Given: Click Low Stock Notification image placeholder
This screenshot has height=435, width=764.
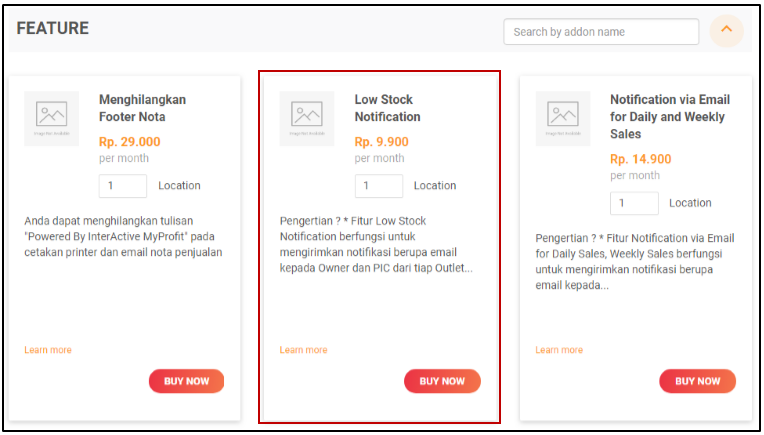Looking at the screenshot, I should (x=307, y=118).
